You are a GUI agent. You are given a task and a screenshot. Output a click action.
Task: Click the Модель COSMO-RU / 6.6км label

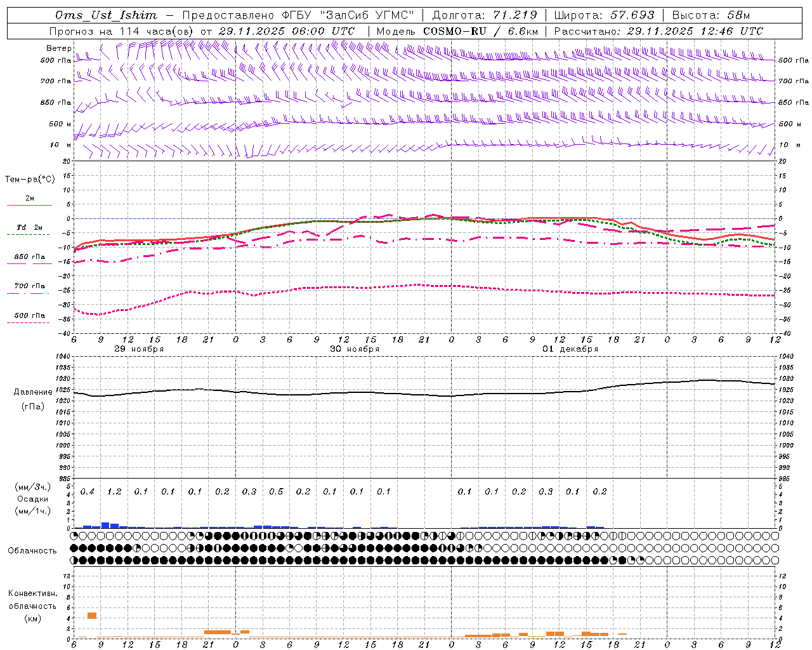pos(457,31)
